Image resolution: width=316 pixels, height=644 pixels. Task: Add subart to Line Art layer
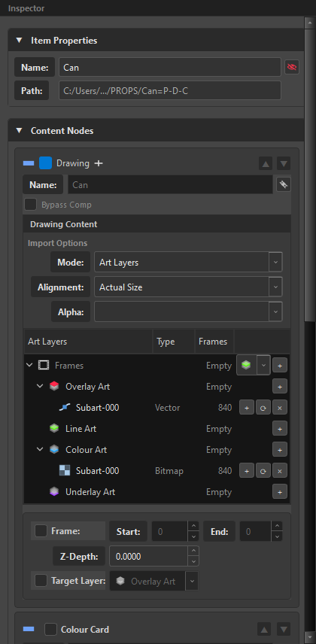(279, 429)
